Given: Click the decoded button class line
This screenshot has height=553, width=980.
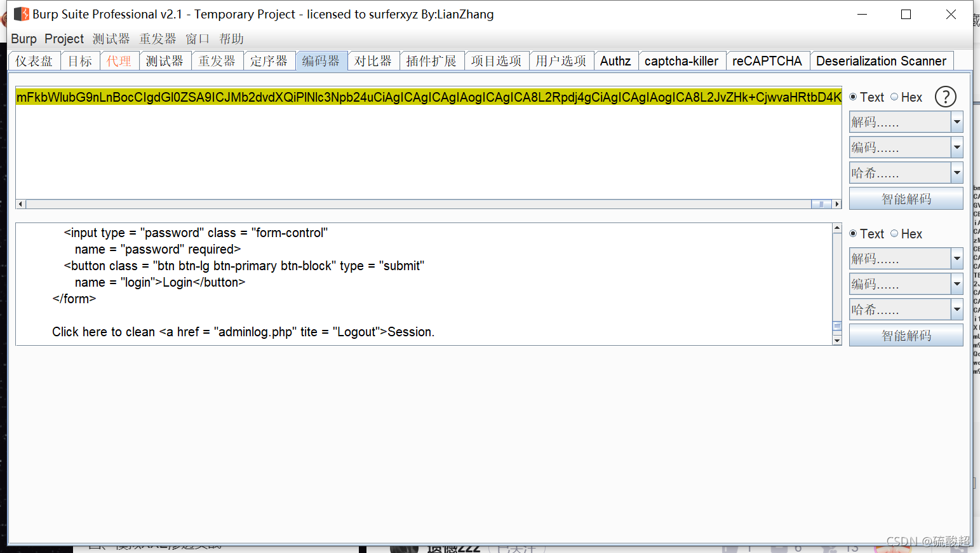Looking at the screenshot, I should tap(244, 266).
